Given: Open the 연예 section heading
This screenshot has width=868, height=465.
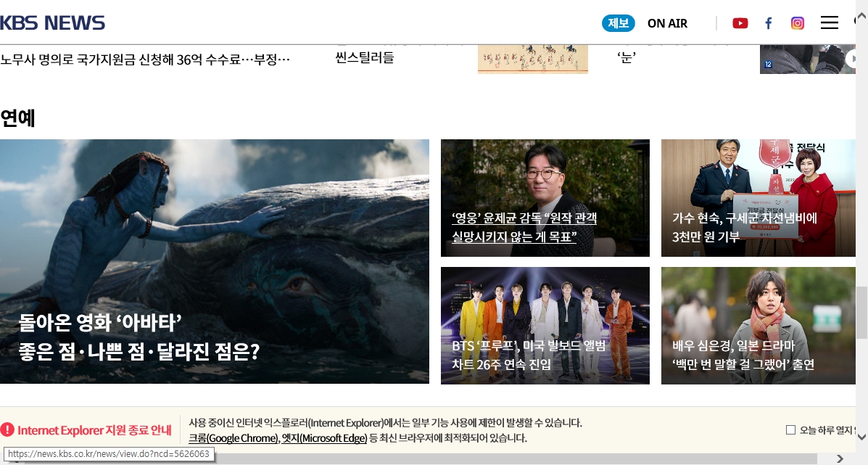Looking at the screenshot, I should pyautogui.click(x=17, y=118).
